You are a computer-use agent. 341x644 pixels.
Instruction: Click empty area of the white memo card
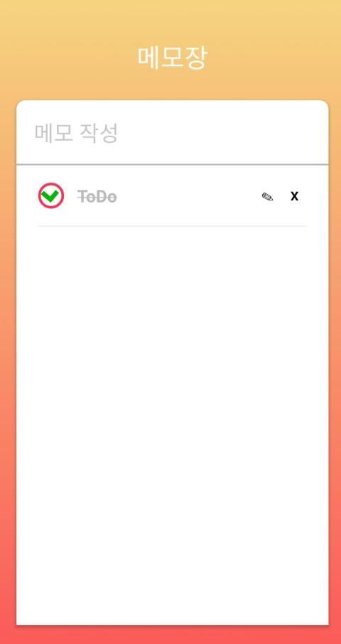(x=173, y=411)
